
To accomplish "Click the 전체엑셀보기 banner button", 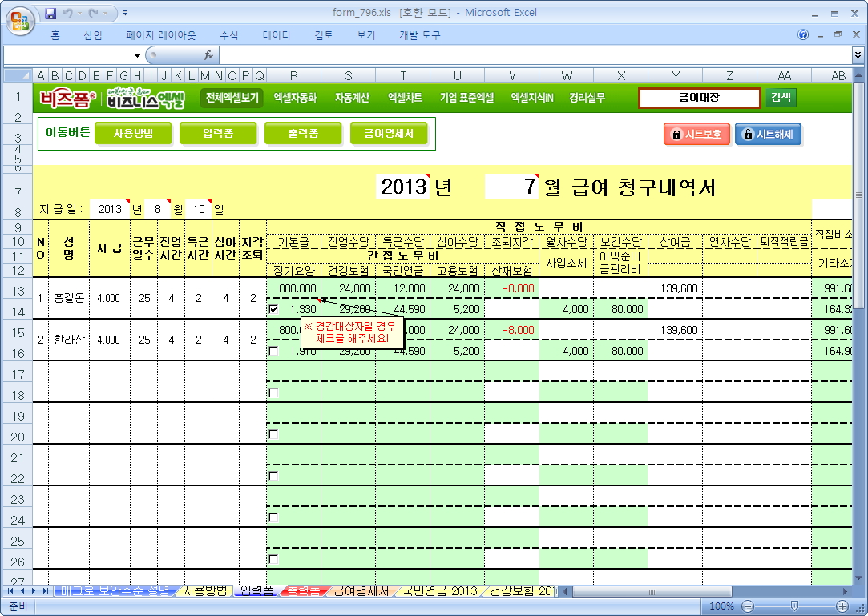I will [232, 98].
